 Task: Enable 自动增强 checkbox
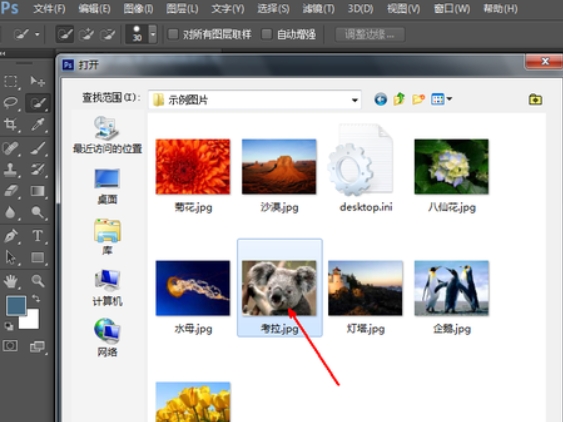[267, 34]
